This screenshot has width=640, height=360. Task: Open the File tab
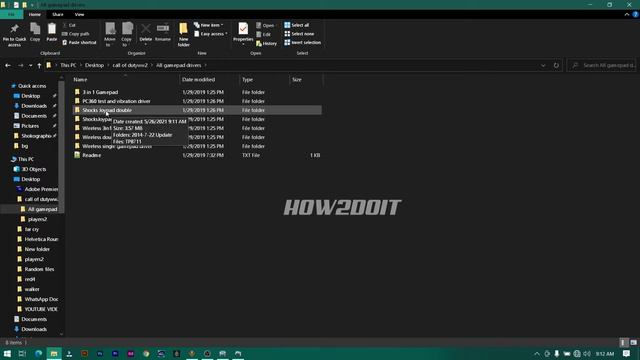tap(11, 14)
